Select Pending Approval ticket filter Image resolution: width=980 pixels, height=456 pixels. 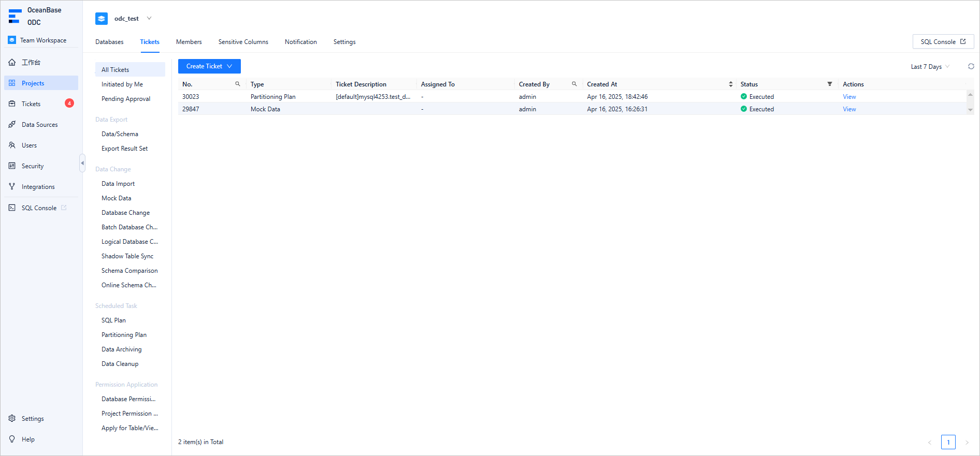point(126,99)
